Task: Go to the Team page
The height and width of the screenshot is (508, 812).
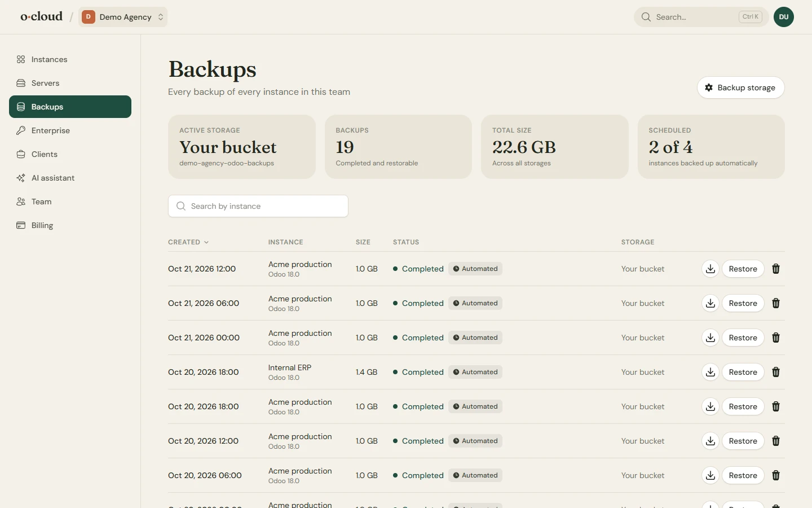Action: click(70, 202)
